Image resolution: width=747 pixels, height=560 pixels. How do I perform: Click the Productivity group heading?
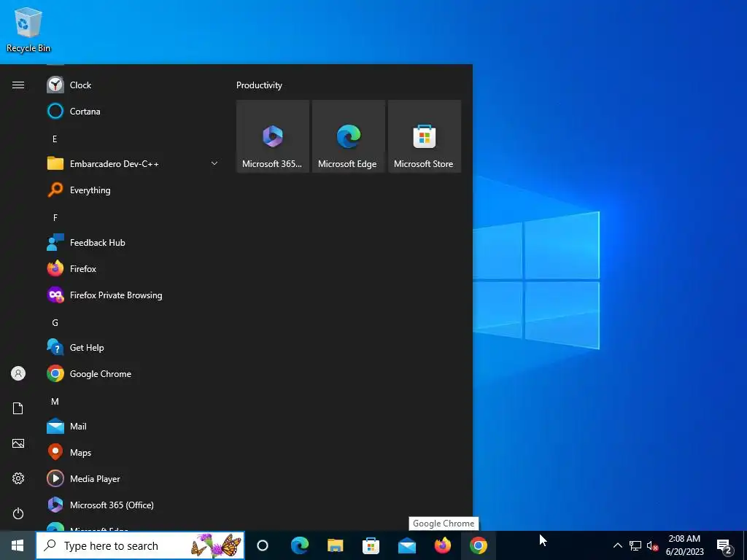tap(259, 85)
